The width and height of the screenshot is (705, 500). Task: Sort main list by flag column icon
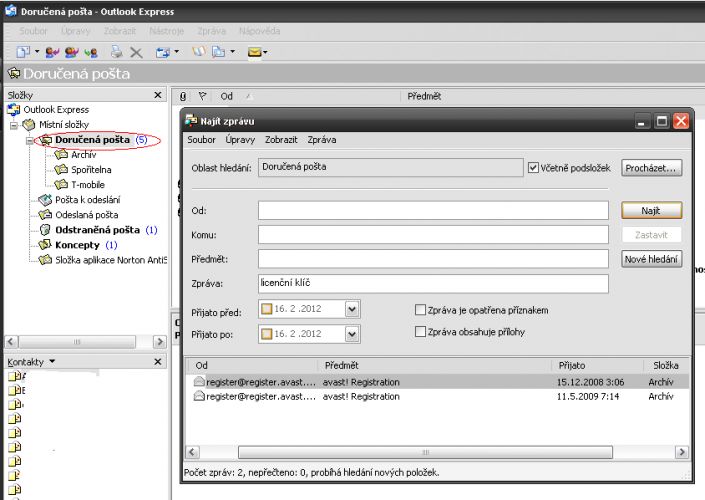coord(203,96)
